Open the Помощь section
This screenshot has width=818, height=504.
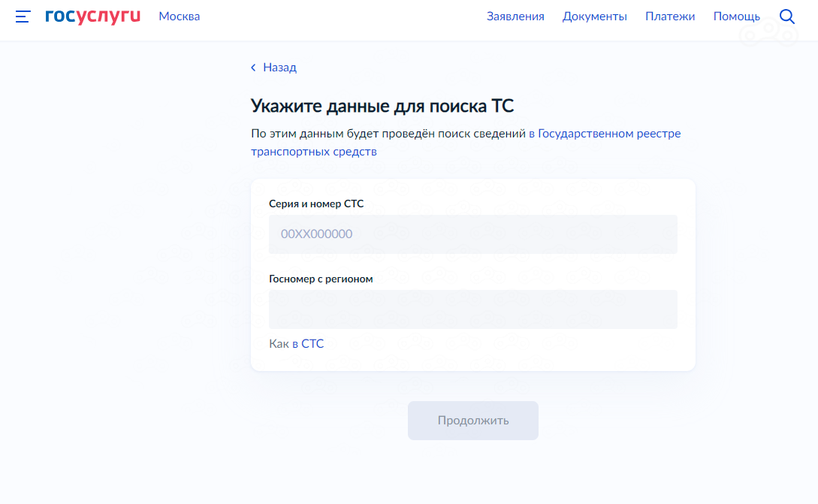click(x=737, y=16)
